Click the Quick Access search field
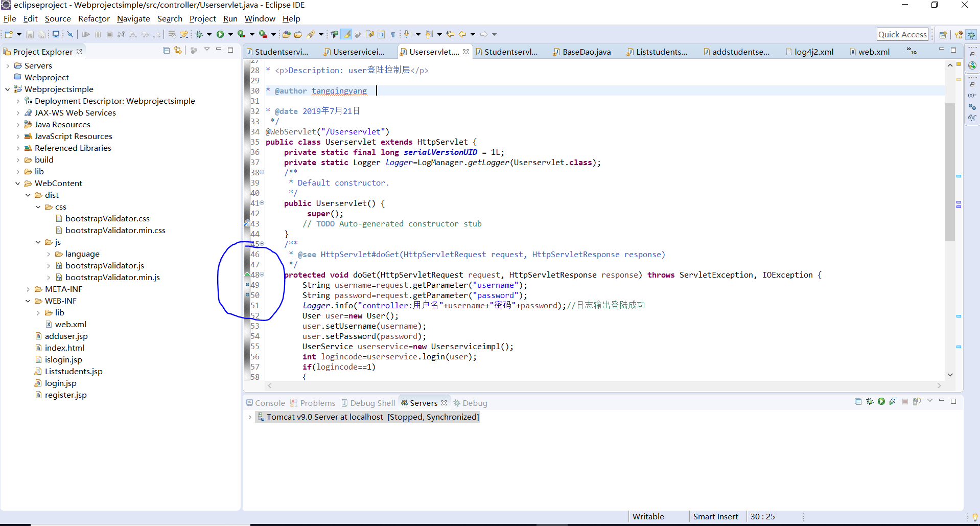Image resolution: width=980 pixels, height=526 pixels. tap(902, 34)
